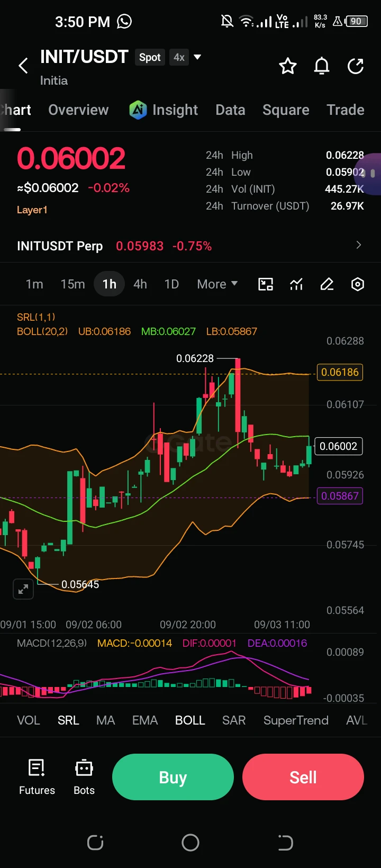
Task: Tap the 0.06002 current price tag
Action: (338, 446)
